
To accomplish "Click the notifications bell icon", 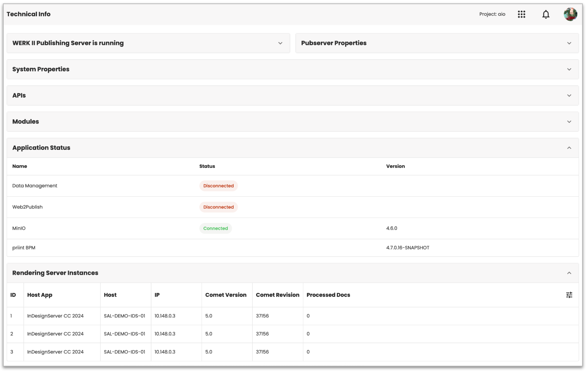I will tap(546, 14).
